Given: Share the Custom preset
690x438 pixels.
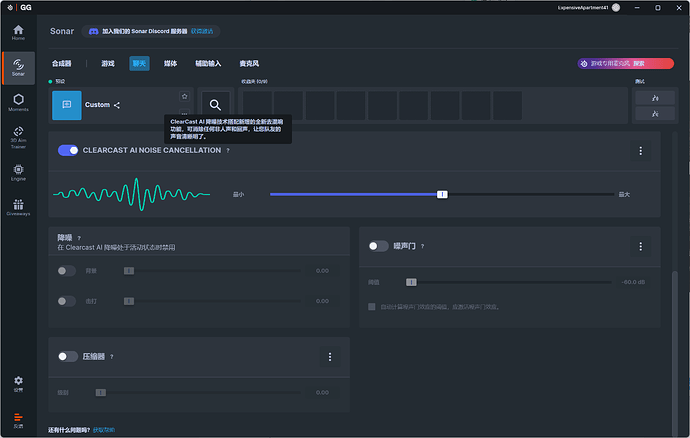Looking at the screenshot, I should pyautogui.click(x=117, y=105).
